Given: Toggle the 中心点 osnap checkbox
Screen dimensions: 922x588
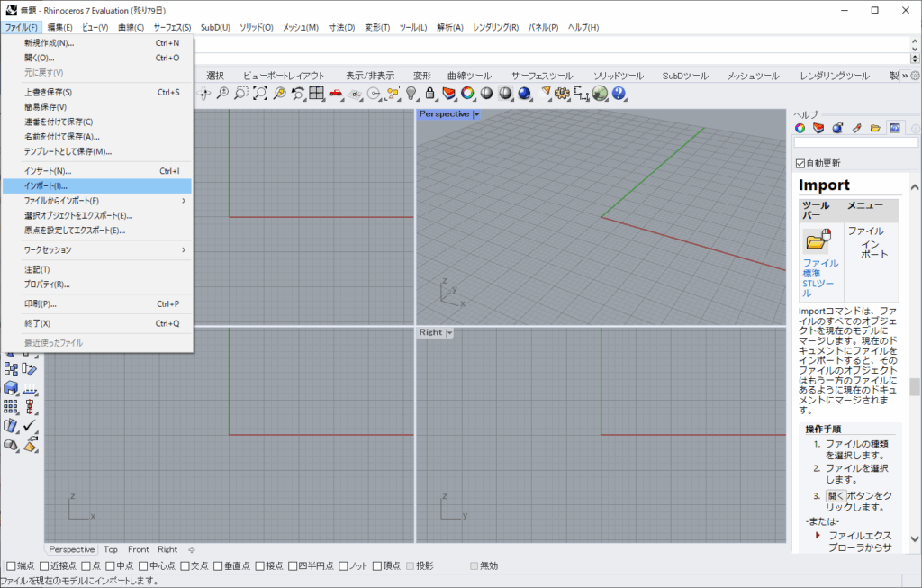Looking at the screenshot, I should tap(143, 566).
